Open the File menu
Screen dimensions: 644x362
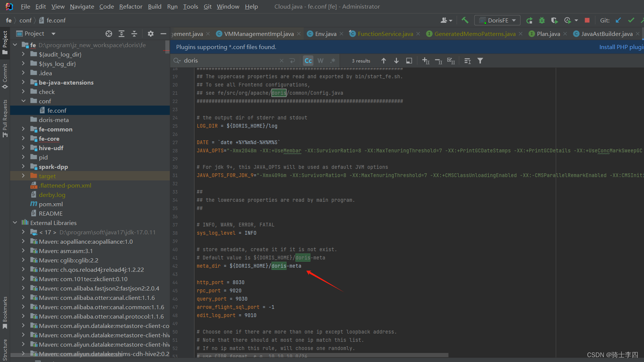[25, 6]
